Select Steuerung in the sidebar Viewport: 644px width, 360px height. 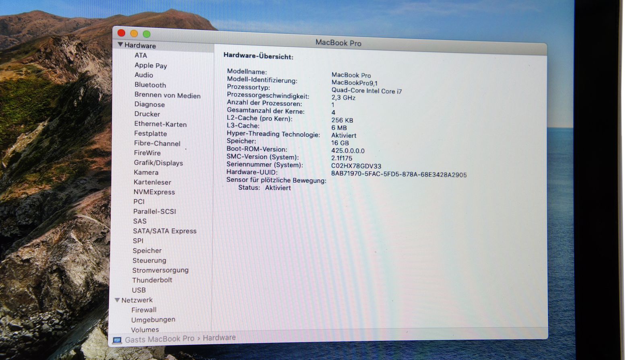point(149,260)
